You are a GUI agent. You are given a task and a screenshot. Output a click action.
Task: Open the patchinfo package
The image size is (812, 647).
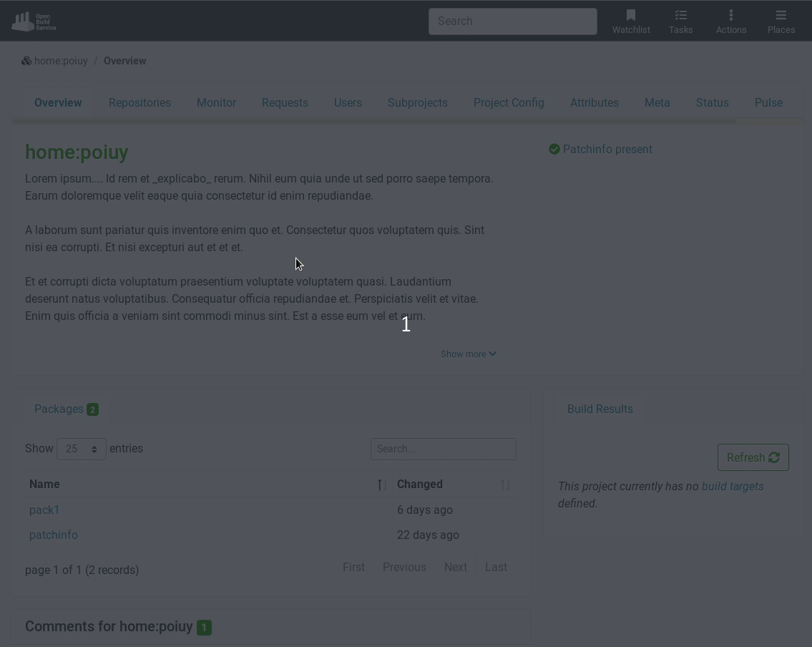54,535
